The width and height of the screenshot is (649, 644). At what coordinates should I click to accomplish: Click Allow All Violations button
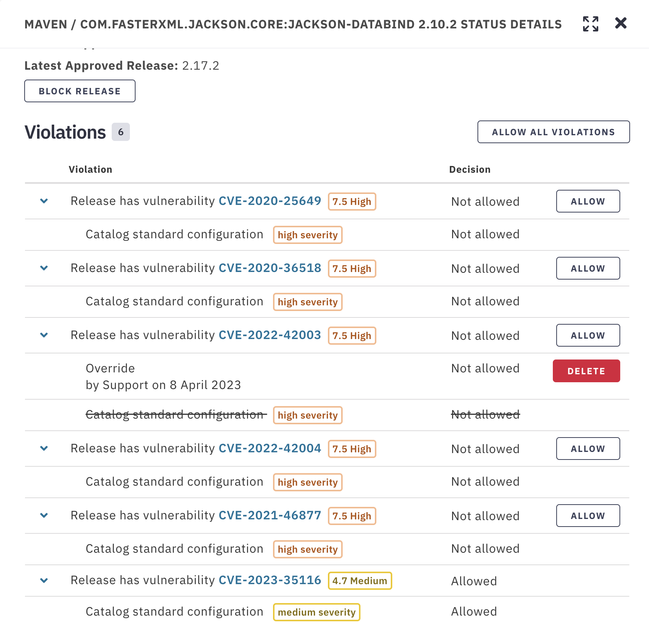click(x=553, y=132)
